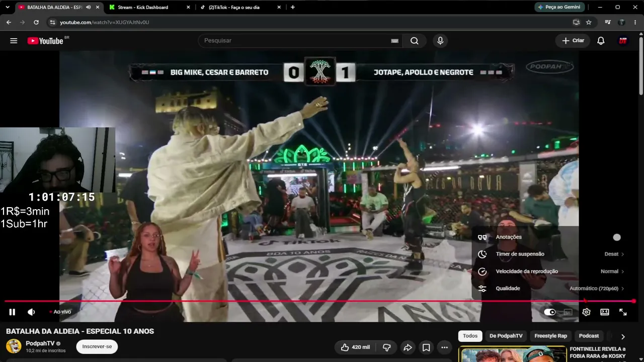Like the video with 420 mil likes
The height and width of the screenshot is (362, 644).
(355, 347)
